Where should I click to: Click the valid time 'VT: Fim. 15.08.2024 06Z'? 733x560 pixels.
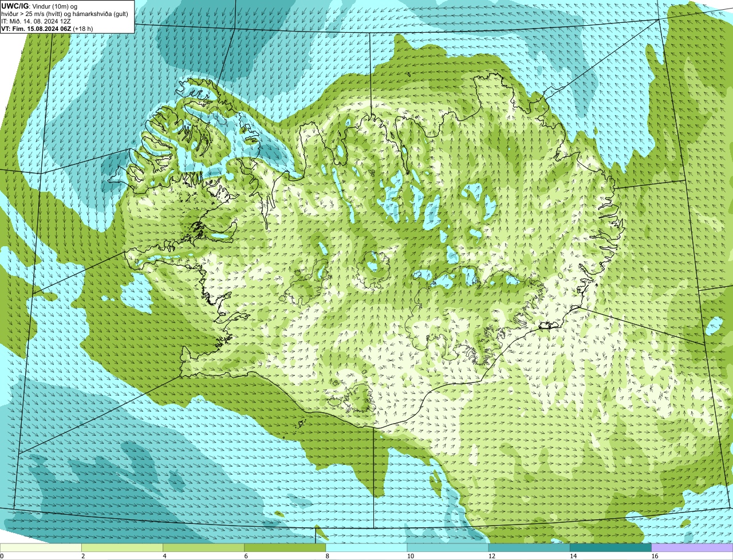click(x=36, y=28)
